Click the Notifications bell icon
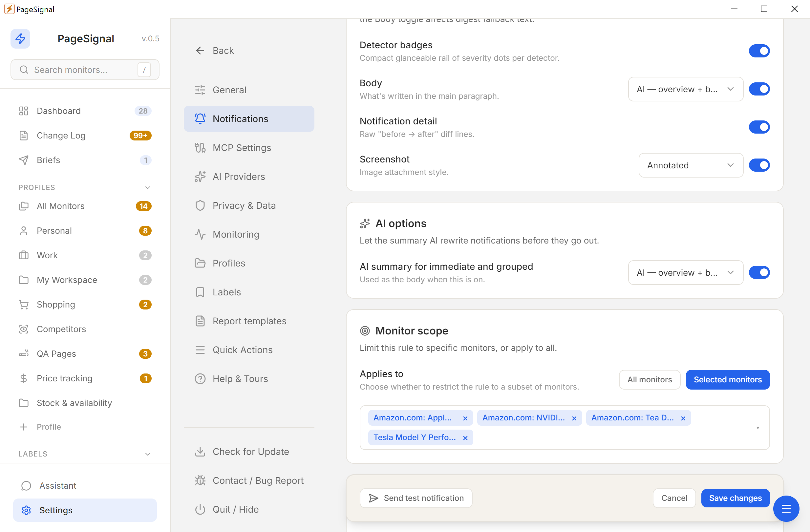Image resolution: width=810 pixels, height=532 pixels. [200, 119]
